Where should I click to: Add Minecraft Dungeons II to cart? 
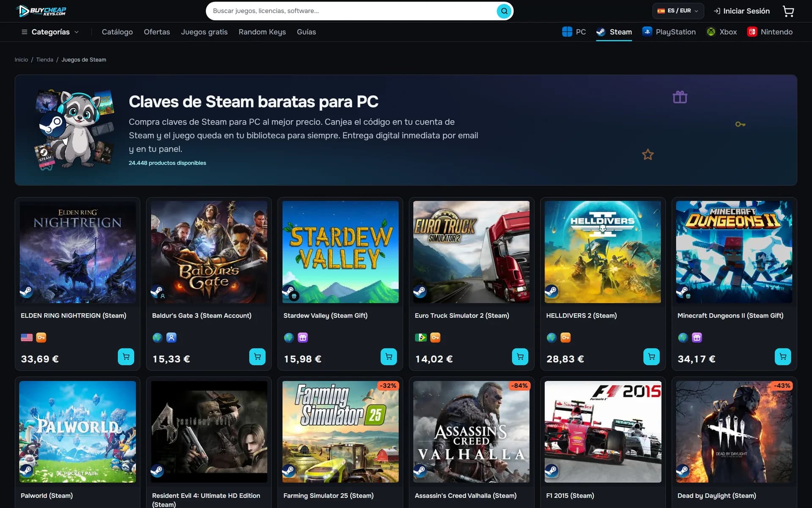[783, 356]
